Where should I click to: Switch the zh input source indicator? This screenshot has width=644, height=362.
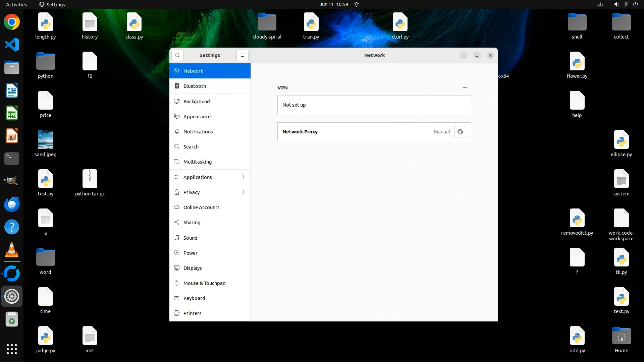600,4
